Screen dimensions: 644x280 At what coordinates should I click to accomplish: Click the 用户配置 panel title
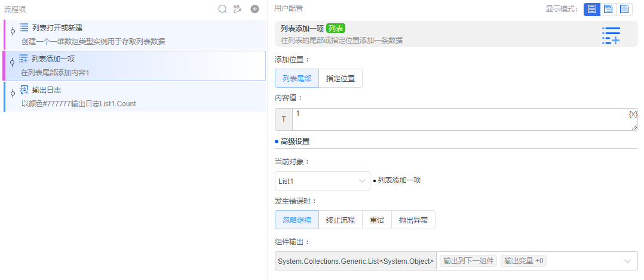289,8
